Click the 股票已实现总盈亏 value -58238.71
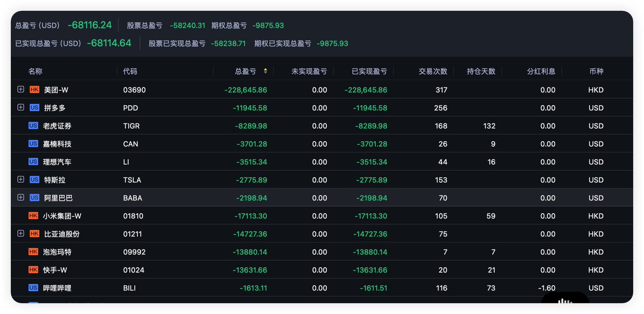The height and width of the screenshot is (314, 644). coord(228,43)
